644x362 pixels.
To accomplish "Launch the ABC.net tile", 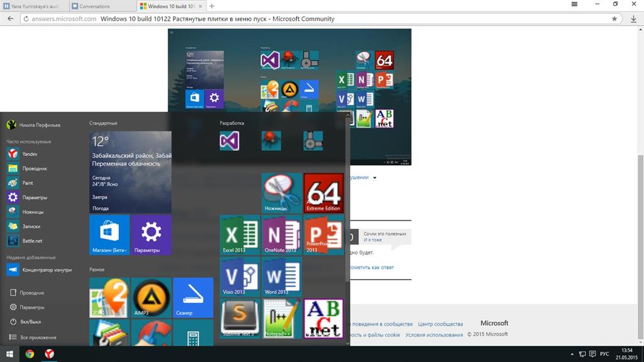I will click(x=324, y=319).
